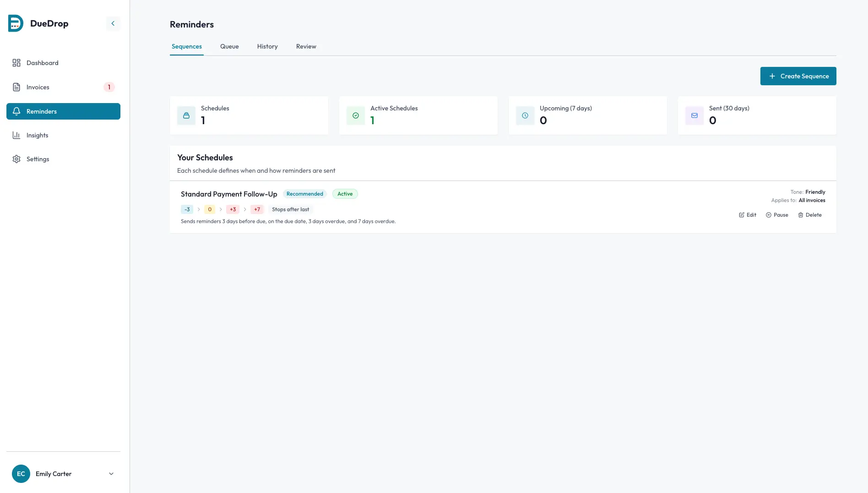Edit the Standard Payment Follow-Up schedule
The width and height of the screenshot is (868, 493).
[x=748, y=215]
